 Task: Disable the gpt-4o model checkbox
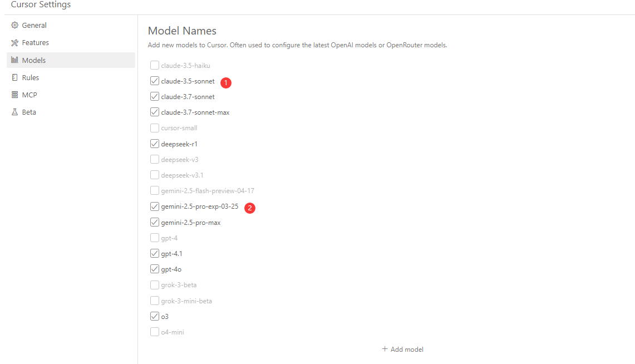coord(154,269)
